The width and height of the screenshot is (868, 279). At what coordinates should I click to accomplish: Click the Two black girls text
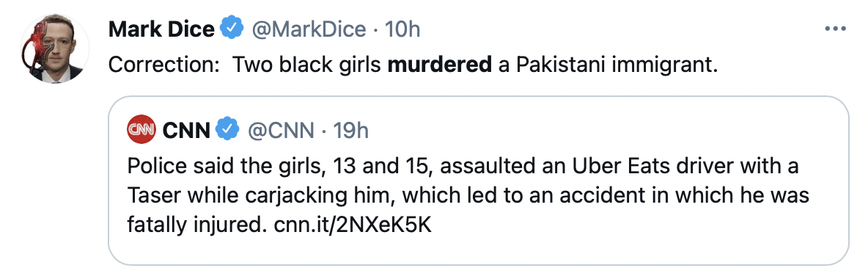pyautogui.click(x=307, y=65)
